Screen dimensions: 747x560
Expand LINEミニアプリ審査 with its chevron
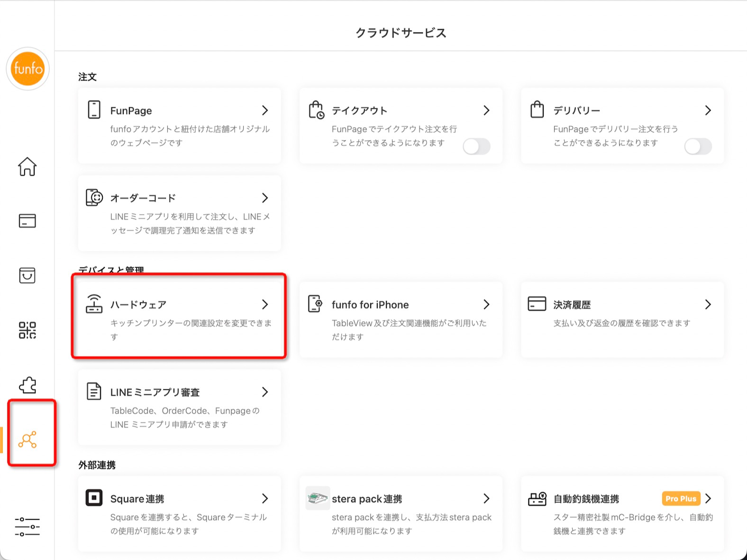click(265, 392)
